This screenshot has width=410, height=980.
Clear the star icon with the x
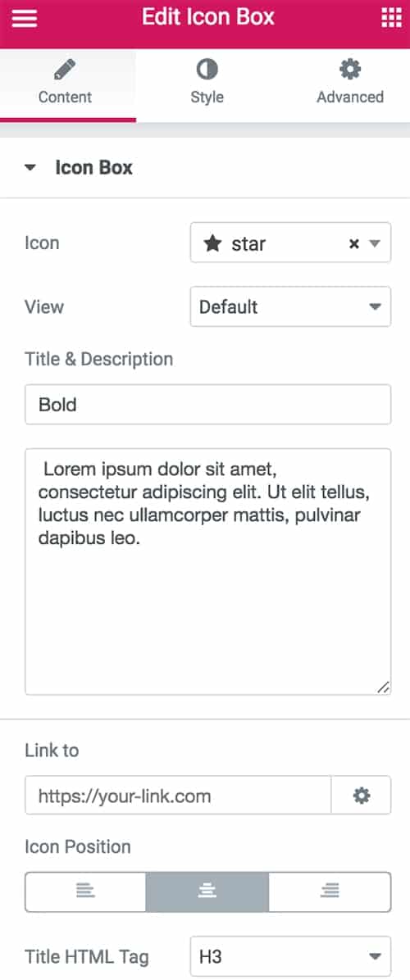pos(353,243)
